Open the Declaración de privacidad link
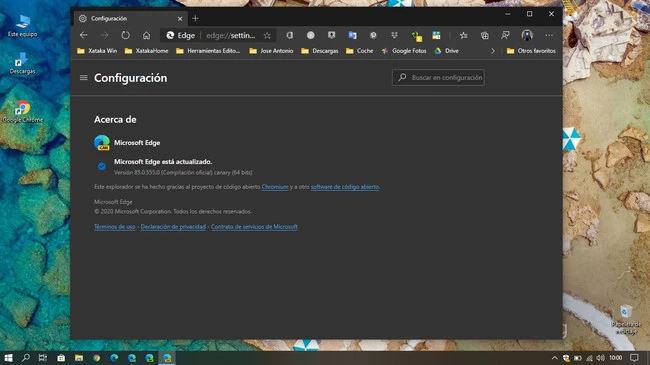Image resolution: width=650 pixels, height=365 pixels. pyautogui.click(x=173, y=227)
